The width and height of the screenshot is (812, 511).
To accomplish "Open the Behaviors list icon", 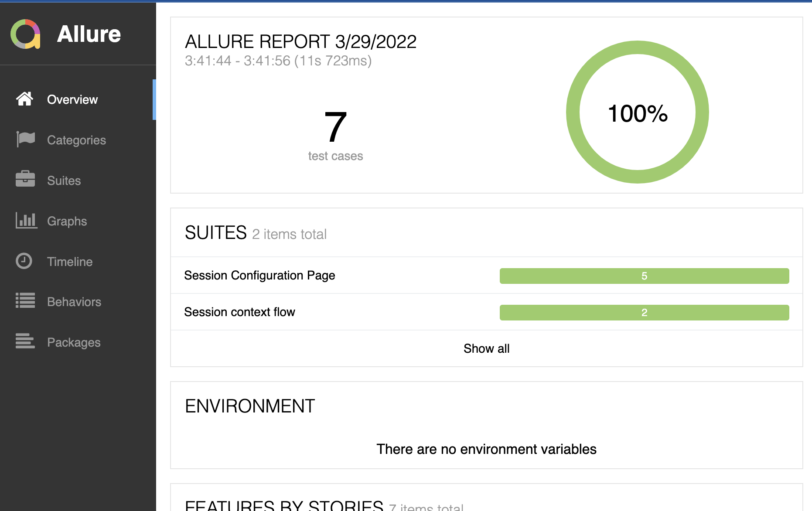I will tap(25, 301).
